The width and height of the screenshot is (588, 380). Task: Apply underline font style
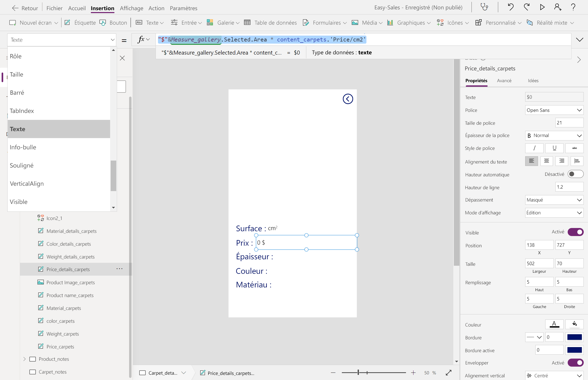[554, 148]
